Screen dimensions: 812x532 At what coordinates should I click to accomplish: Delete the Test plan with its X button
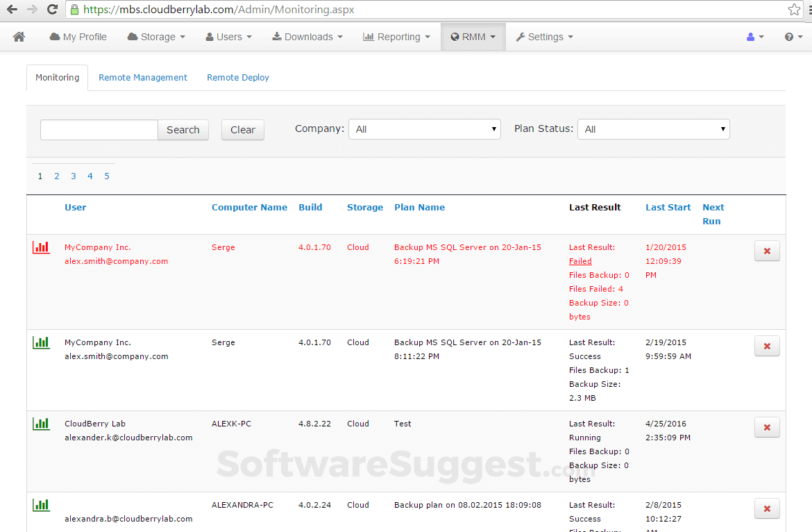click(766, 427)
